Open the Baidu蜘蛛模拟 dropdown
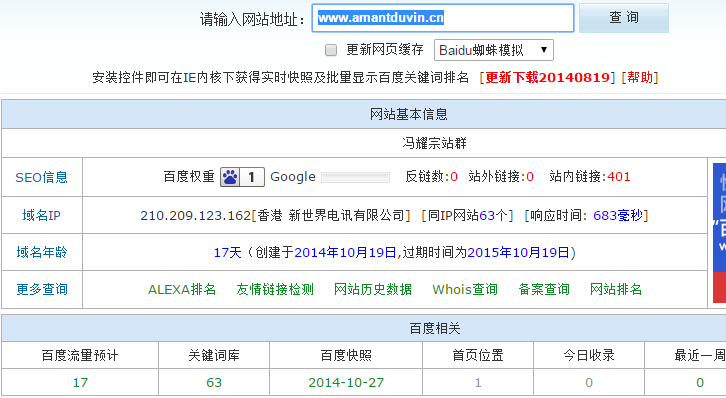Image resolution: width=726 pixels, height=398 pixels. [494, 50]
